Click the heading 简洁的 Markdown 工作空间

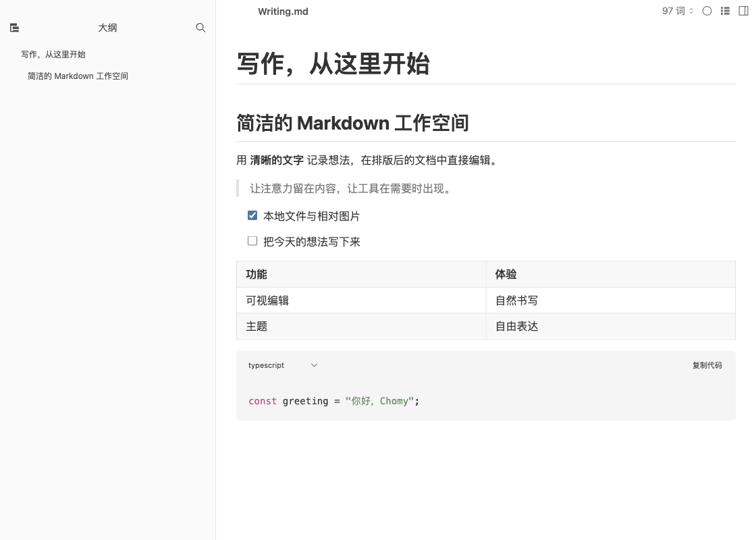coord(352,123)
